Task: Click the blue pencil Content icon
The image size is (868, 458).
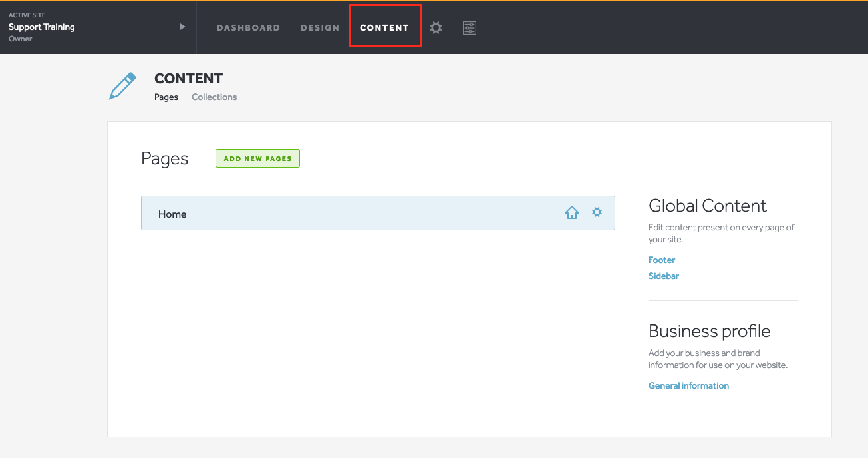Action: 122,86
